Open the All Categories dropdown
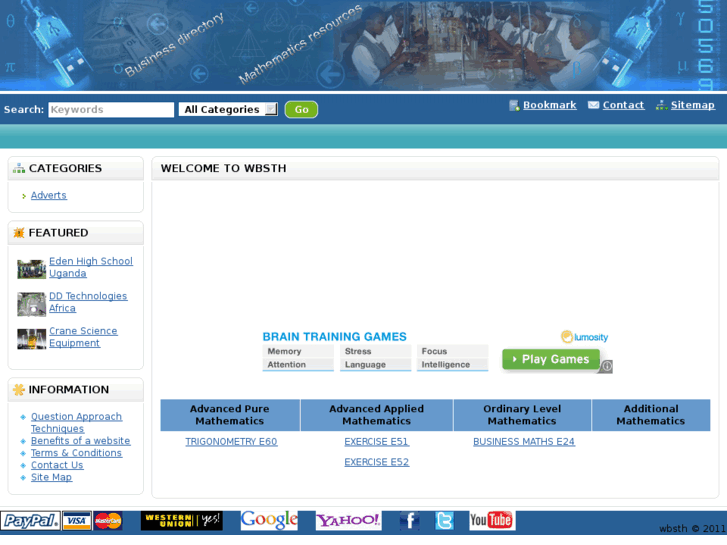 (x=228, y=109)
